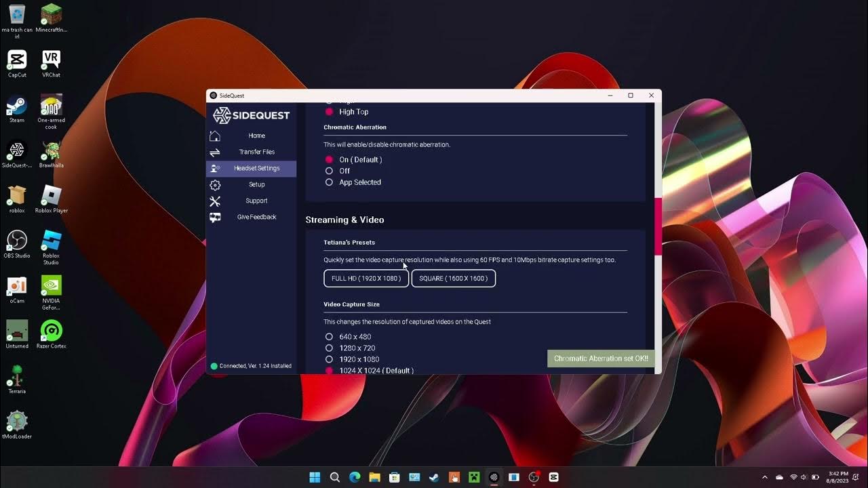This screenshot has width=868, height=488.
Task: Open taskbar Search
Action: point(334,477)
